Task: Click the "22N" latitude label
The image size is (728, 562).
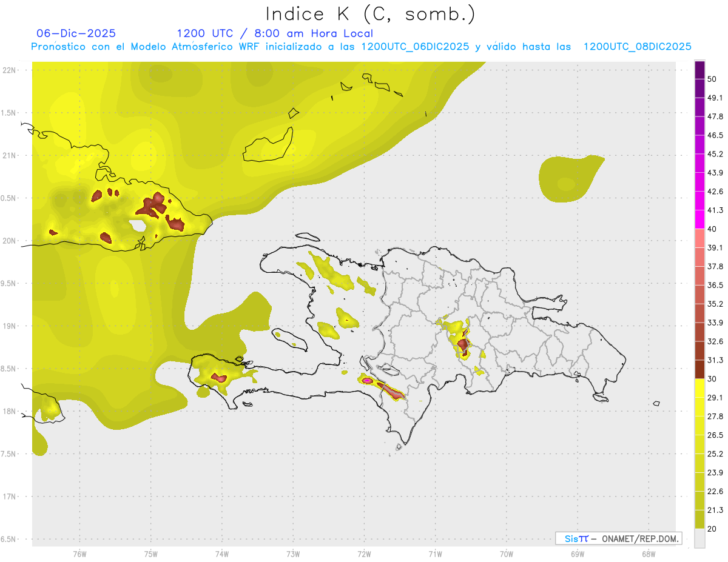Action: (10, 70)
